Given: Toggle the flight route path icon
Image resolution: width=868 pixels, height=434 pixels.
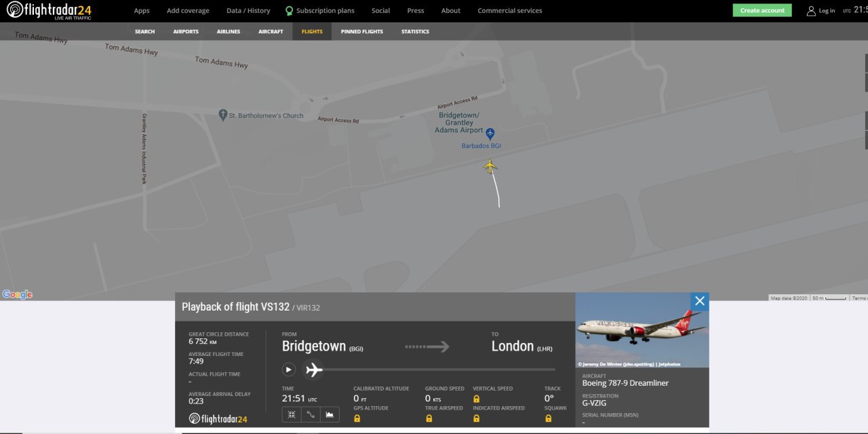Looking at the screenshot, I should tap(311, 414).
